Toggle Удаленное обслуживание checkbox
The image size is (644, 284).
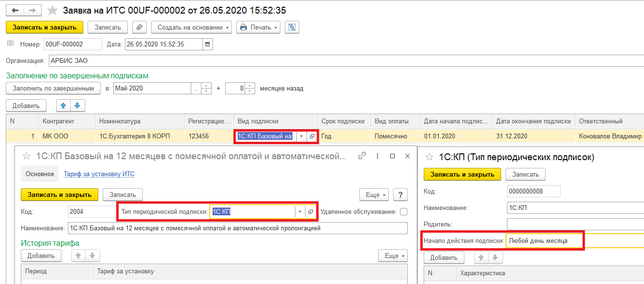click(403, 211)
